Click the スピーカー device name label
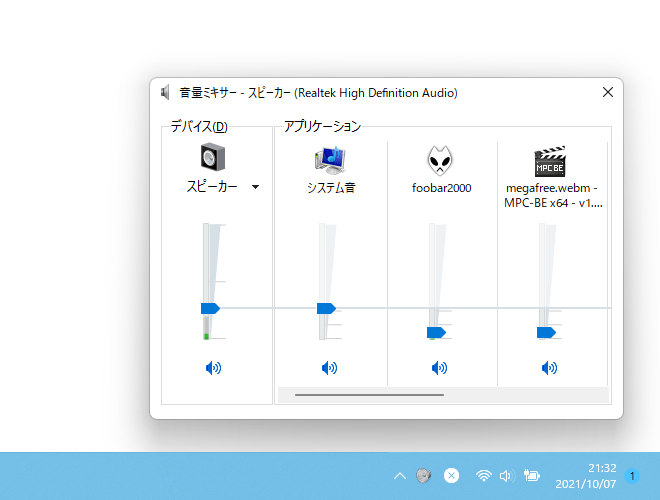This screenshot has height=500, width=660. pos(212,186)
